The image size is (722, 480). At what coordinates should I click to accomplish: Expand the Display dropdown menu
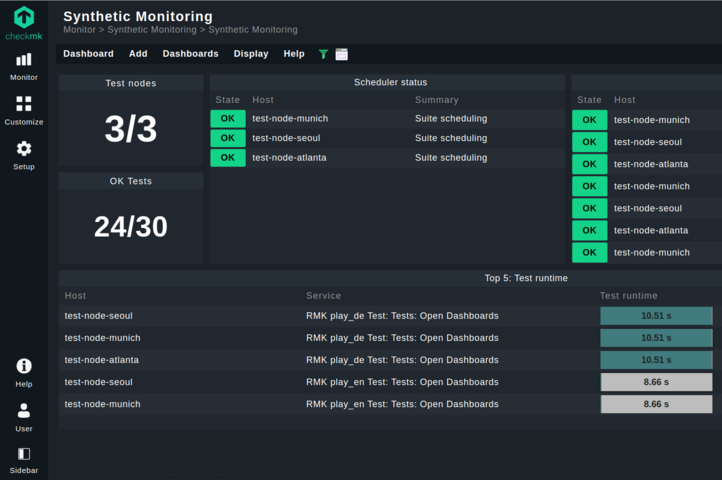pos(251,54)
